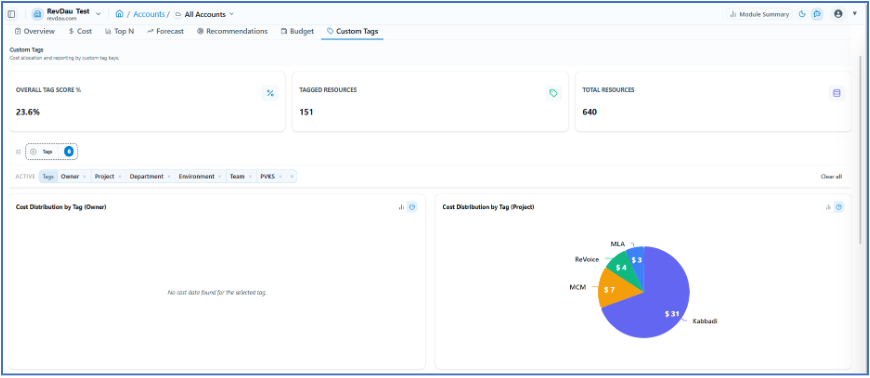Image resolution: width=870 pixels, height=378 pixels.
Task: Click the filter settings icon beside Tags
Action: pos(18,152)
